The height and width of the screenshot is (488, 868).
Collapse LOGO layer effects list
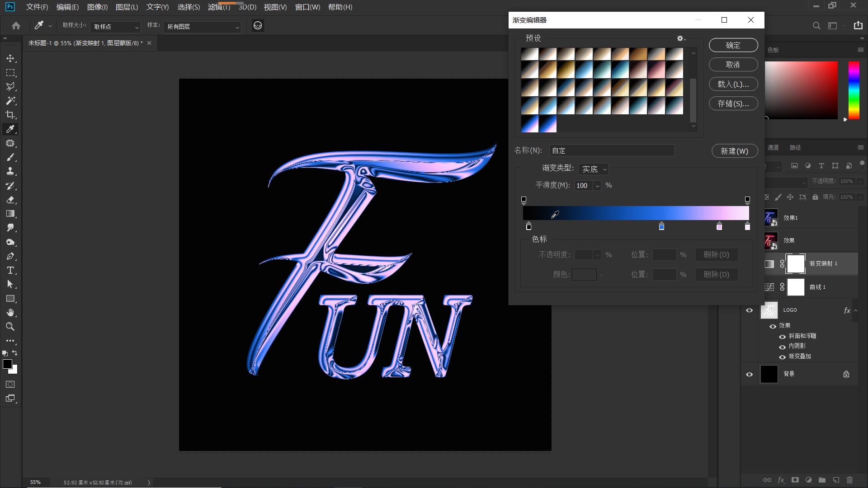click(855, 310)
